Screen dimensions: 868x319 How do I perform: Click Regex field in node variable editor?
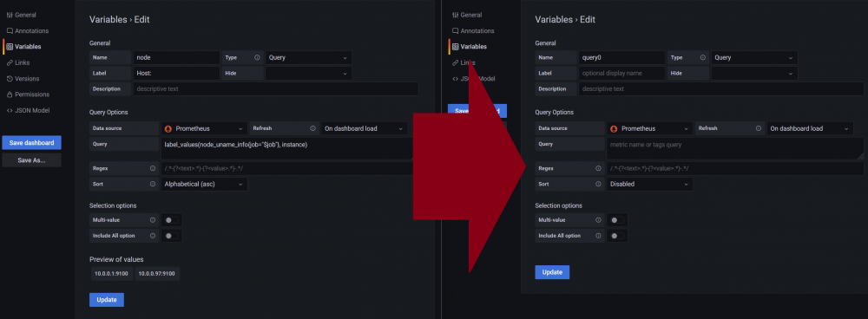[287, 168]
